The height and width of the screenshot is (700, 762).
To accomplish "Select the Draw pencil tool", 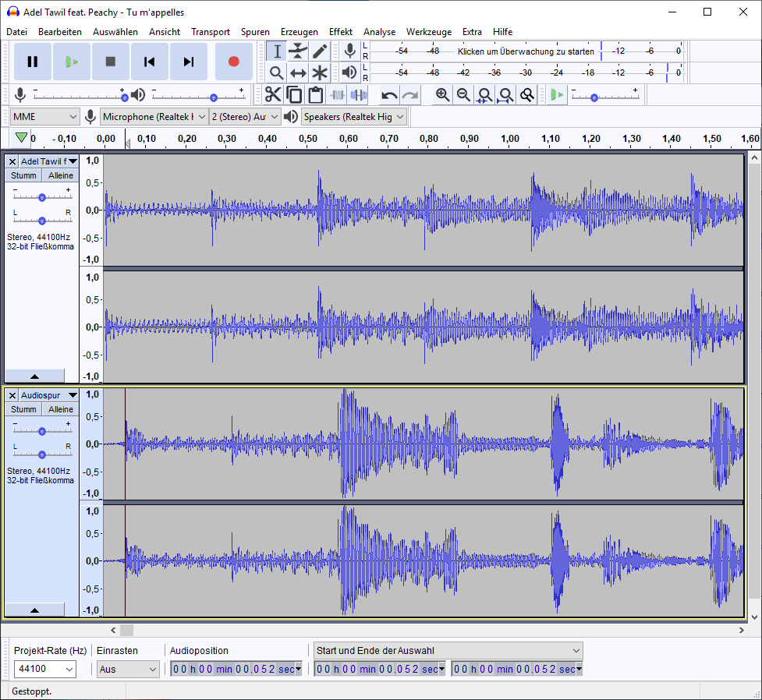I will coord(320,51).
